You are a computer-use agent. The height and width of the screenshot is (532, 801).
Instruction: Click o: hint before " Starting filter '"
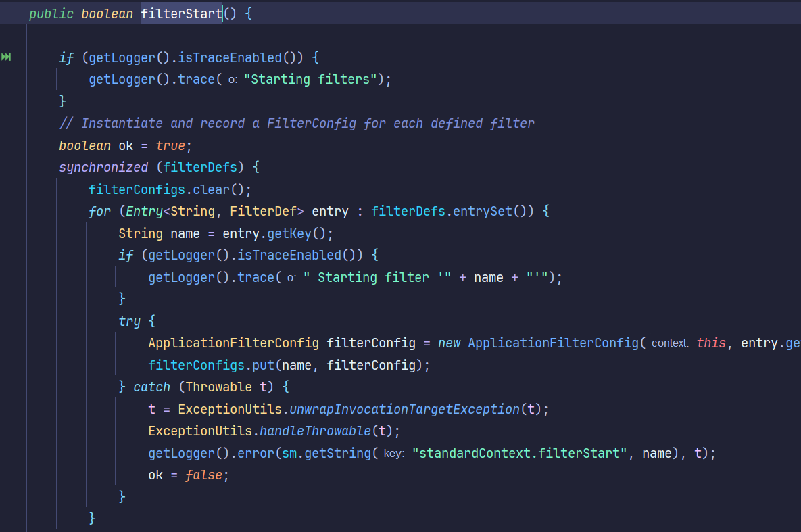point(292,278)
